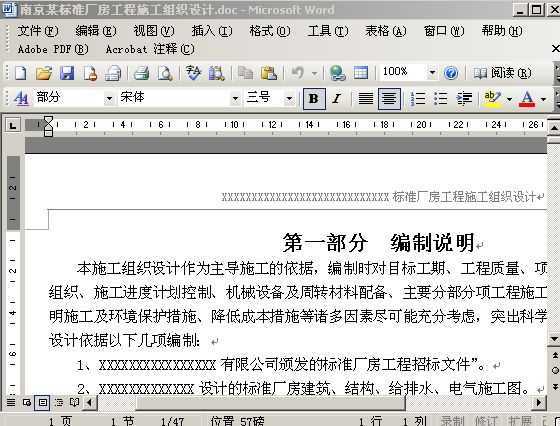The height and width of the screenshot is (426, 560).
Task: Print the document using the printer icon
Action: (x=142, y=73)
